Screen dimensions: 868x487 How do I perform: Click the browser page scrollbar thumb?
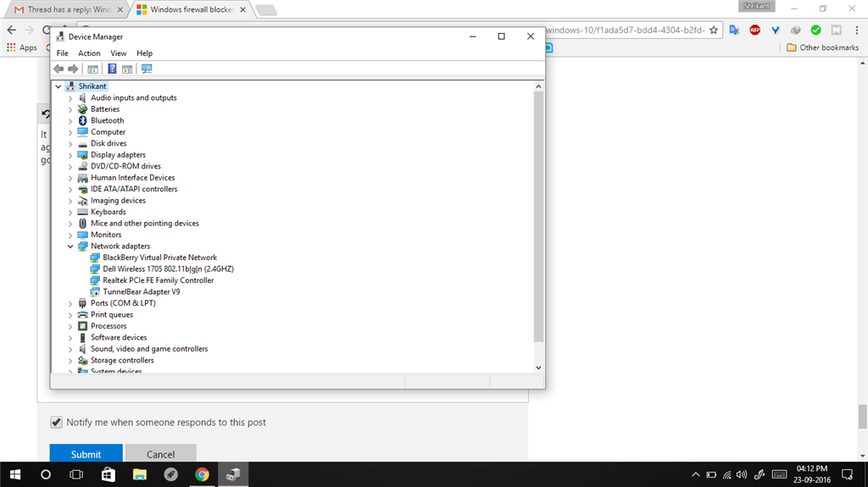(x=862, y=416)
